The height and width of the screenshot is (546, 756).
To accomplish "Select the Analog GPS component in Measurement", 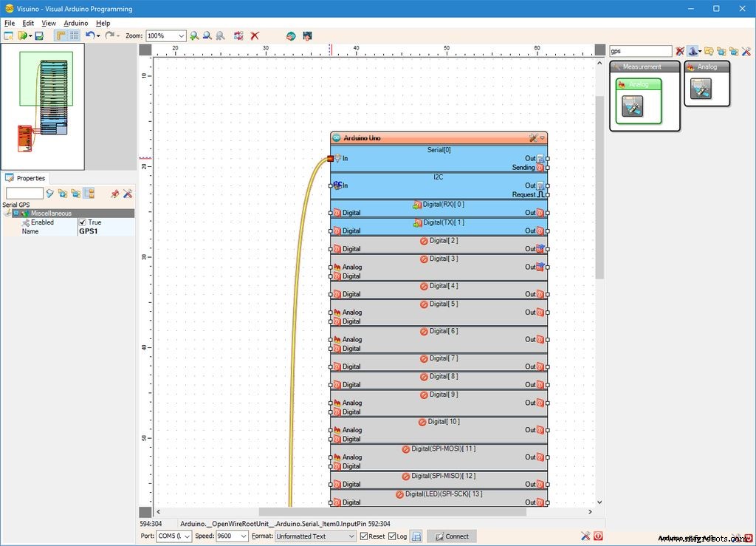I will point(633,106).
